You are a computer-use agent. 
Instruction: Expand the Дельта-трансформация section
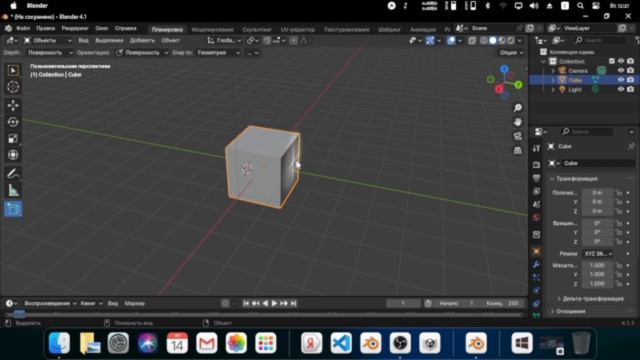click(x=591, y=299)
